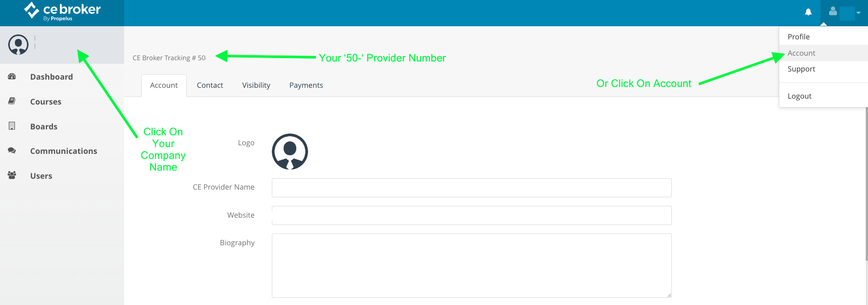Click the Boards building icon
Image resolution: width=868 pixels, height=305 pixels.
point(12,126)
